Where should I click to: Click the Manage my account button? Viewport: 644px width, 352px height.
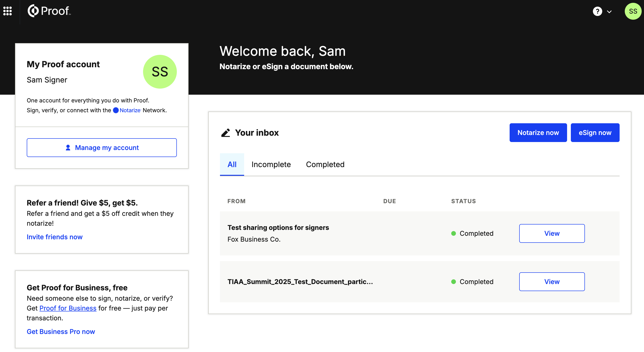[x=102, y=148]
